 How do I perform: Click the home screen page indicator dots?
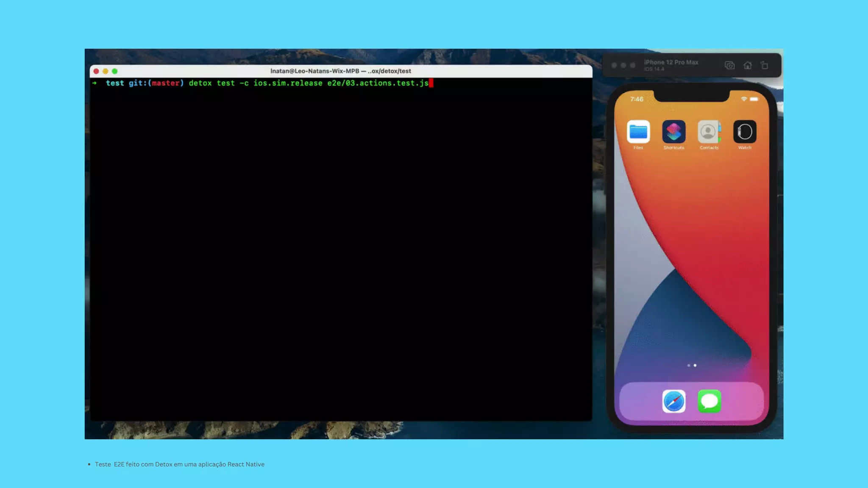click(x=692, y=365)
